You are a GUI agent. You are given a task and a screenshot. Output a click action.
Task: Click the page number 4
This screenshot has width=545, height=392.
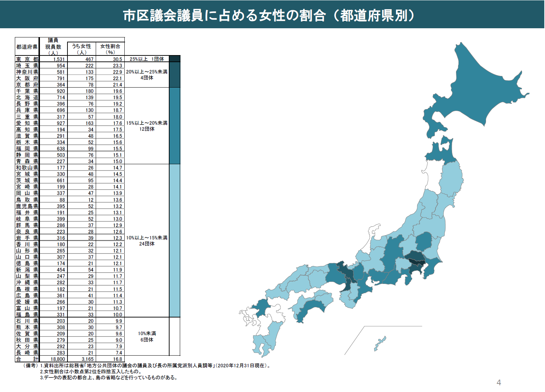[499, 382]
